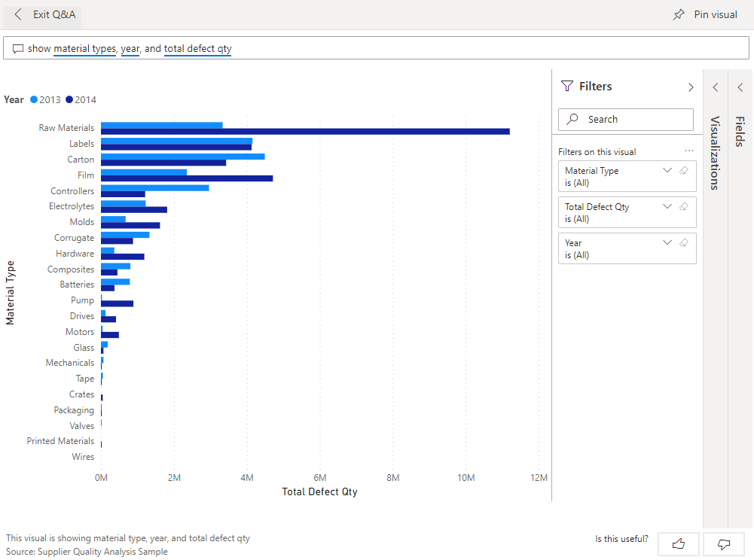Image resolution: width=754 pixels, height=560 pixels.
Task: Expand the Total Defect Qty filter card
Action: point(667,206)
